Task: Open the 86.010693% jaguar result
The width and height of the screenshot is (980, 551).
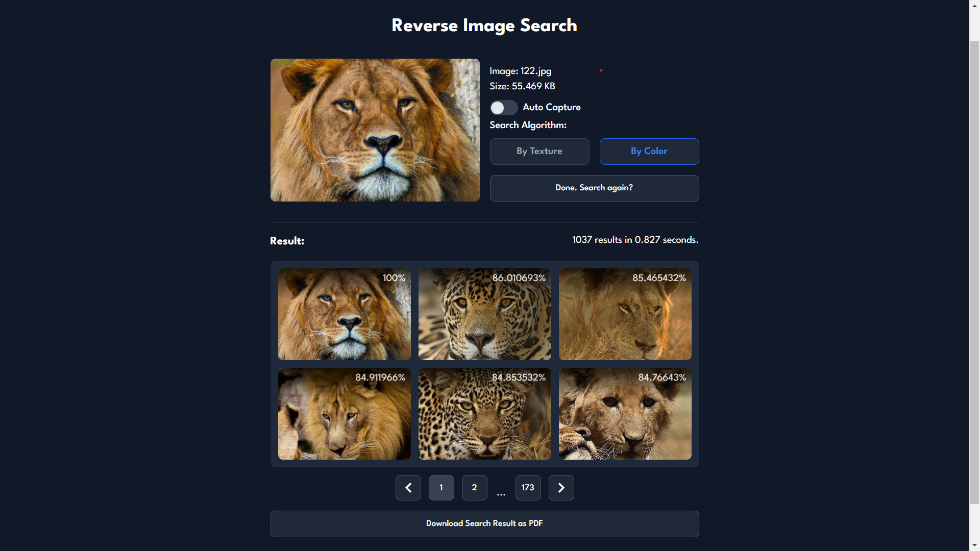Action: point(484,314)
